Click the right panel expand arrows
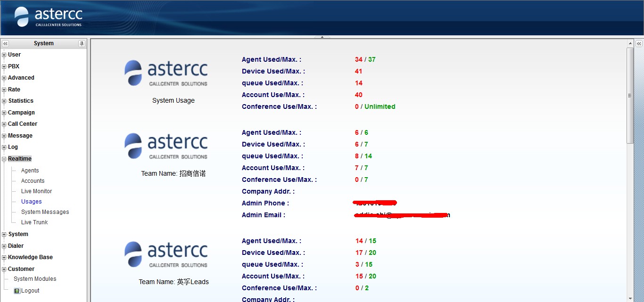 click(x=639, y=43)
